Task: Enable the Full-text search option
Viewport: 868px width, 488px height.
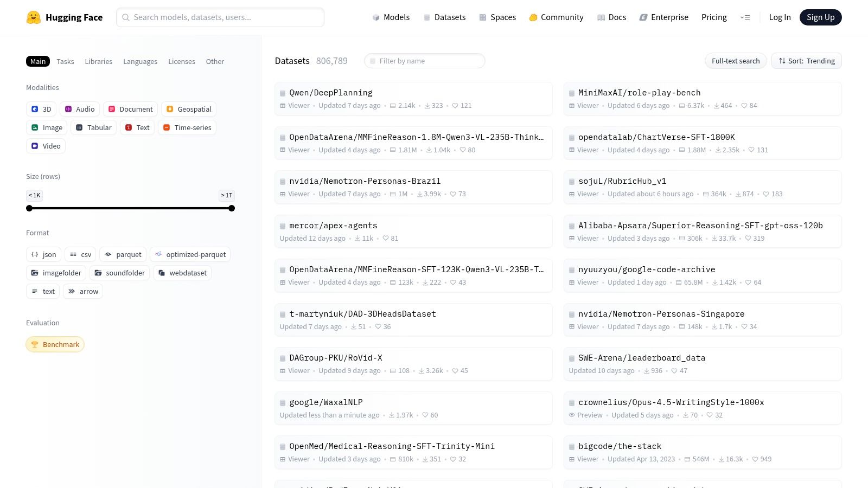Action: 735,61
